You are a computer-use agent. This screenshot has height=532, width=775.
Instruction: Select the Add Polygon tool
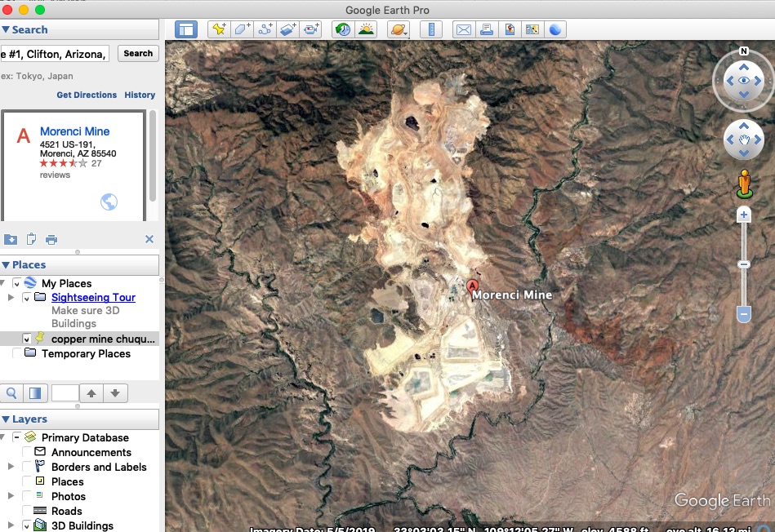tap(243, 29)
